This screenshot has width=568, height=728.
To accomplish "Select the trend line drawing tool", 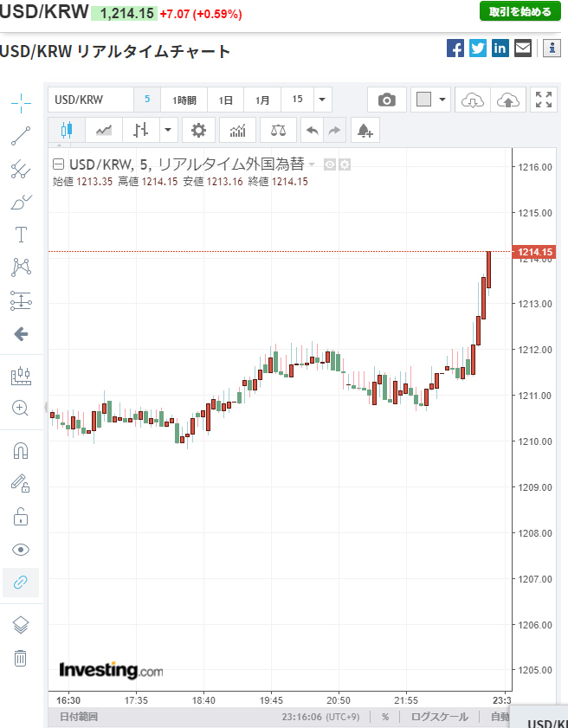I will pyautogui.click(x=21, y=136).
